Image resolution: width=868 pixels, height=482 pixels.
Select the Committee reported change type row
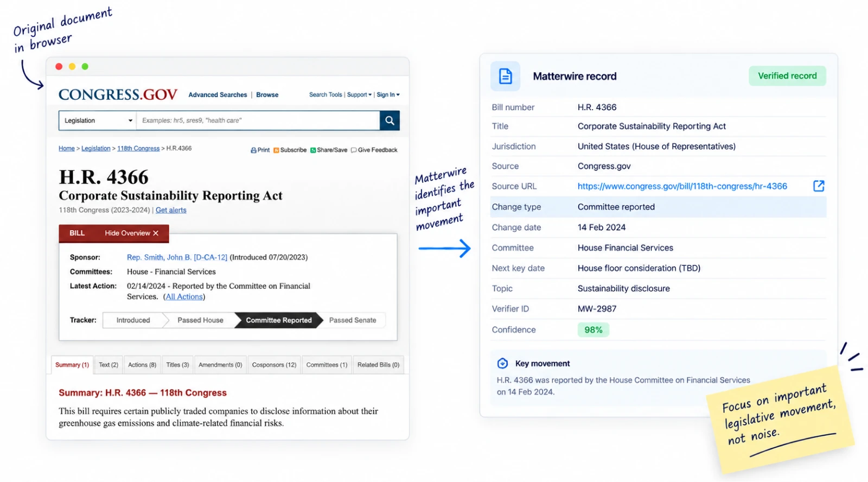tap(658, 207)
